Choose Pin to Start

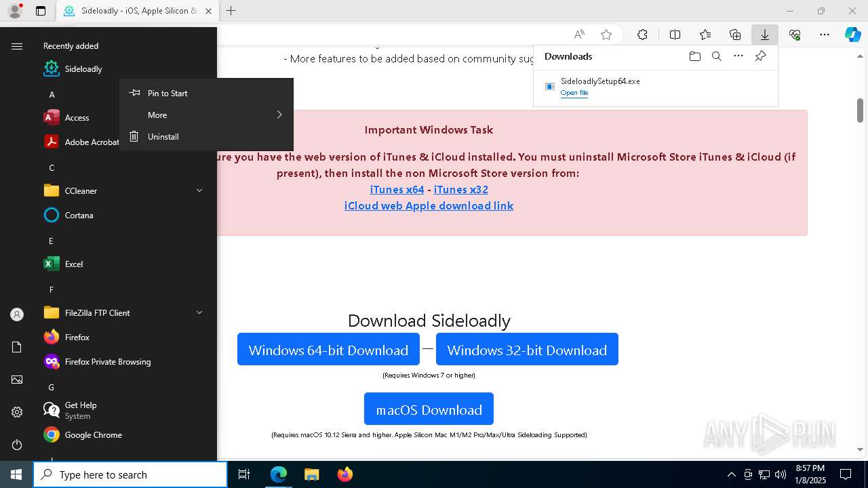coord(206,93)
